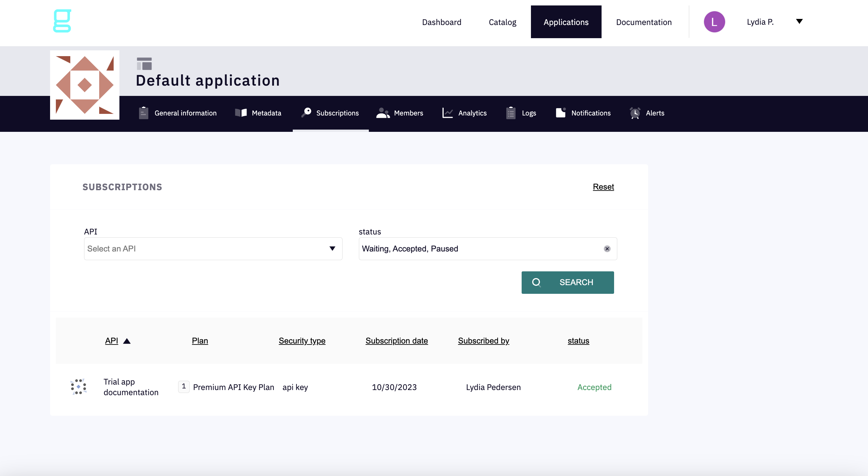Sort table by the API column header

click(x=111, y=341)
